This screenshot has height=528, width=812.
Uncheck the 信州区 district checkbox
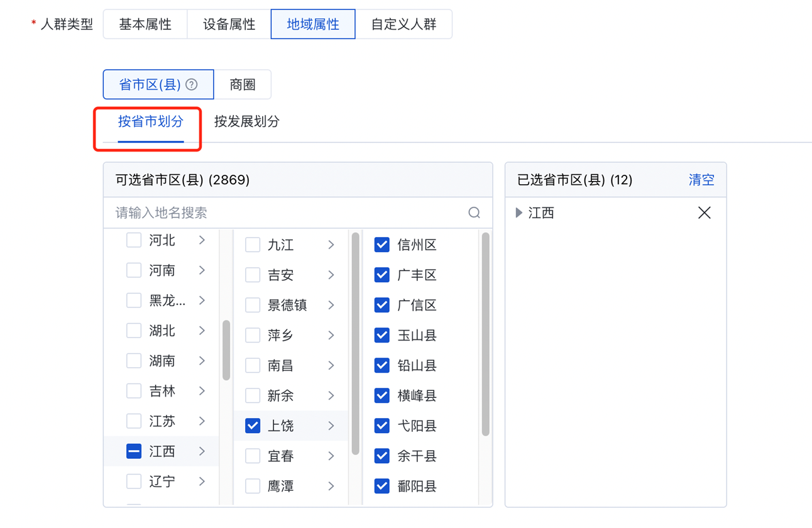[381, 245]
